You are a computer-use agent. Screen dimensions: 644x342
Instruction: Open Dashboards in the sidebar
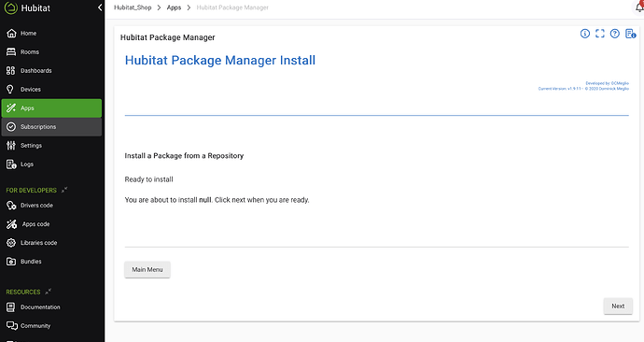click(51, 71)
